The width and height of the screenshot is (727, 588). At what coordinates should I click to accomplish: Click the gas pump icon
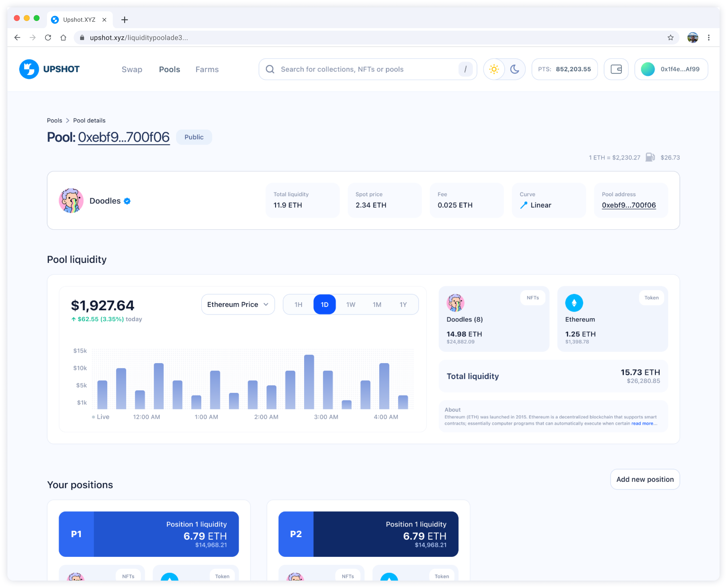(x=650, y=157)
